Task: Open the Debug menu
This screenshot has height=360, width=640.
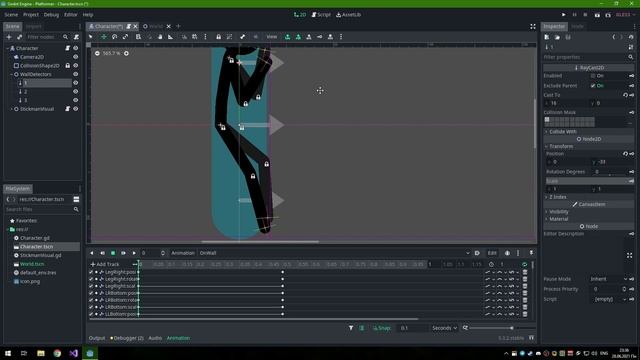Action: [51, 15]
